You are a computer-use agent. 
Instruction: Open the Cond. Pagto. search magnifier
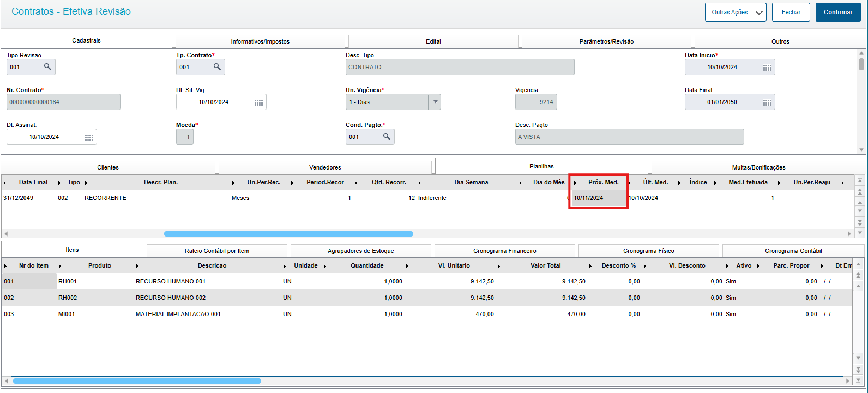click(387, 137)
